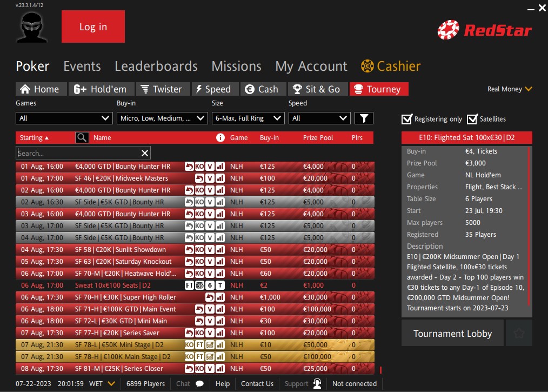Click the Help link in status bar
The width and height of the screenshot is (548, 392).
pos(223,383)
